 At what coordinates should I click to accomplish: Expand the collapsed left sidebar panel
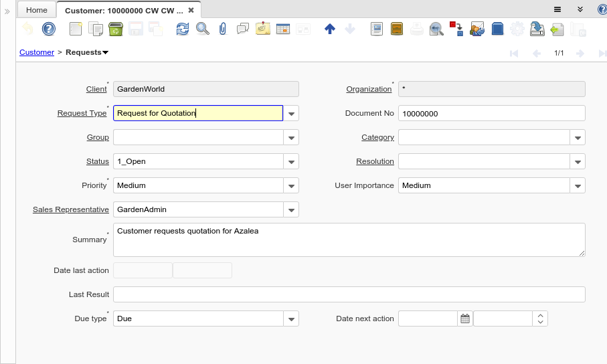tap(7, 11)
